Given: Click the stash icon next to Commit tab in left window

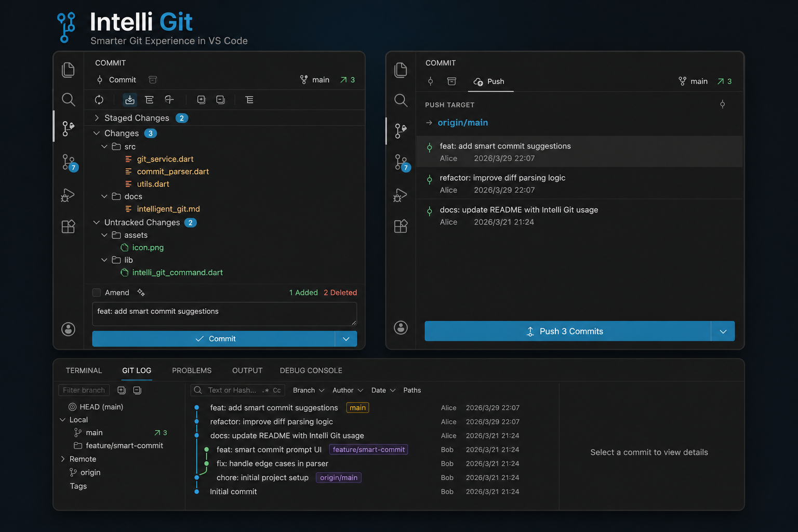Looking at the screenshot, I should click(153, 79).
